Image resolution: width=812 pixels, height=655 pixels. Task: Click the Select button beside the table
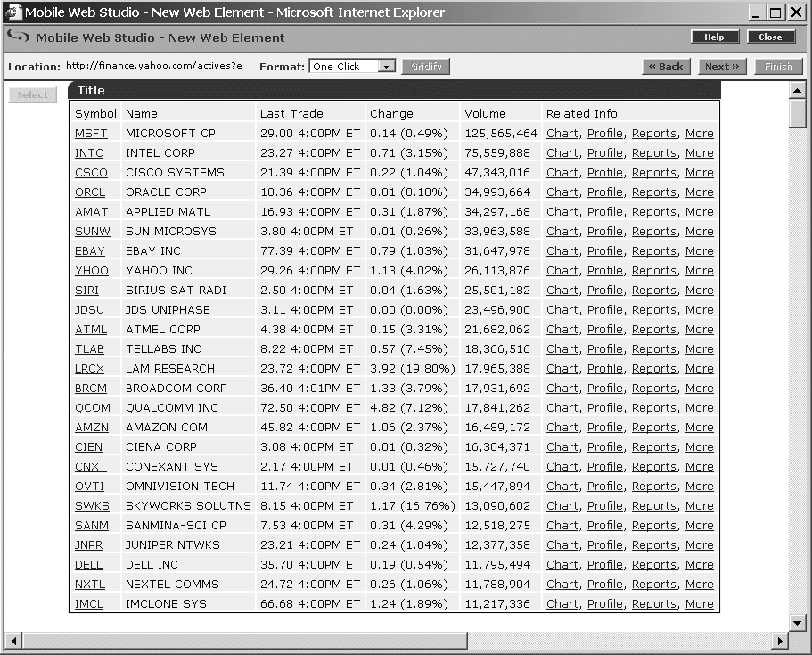point(32,94)
